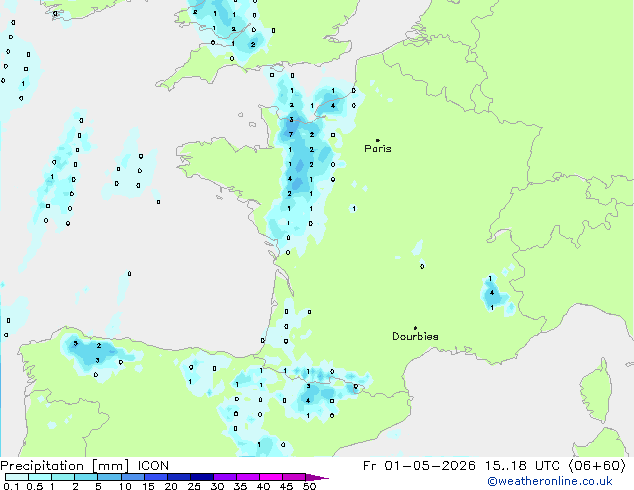This screenshot has height=490, width=634.
Task: Select the 10–15 mm legend color swatch
Action: click(133, 477)
